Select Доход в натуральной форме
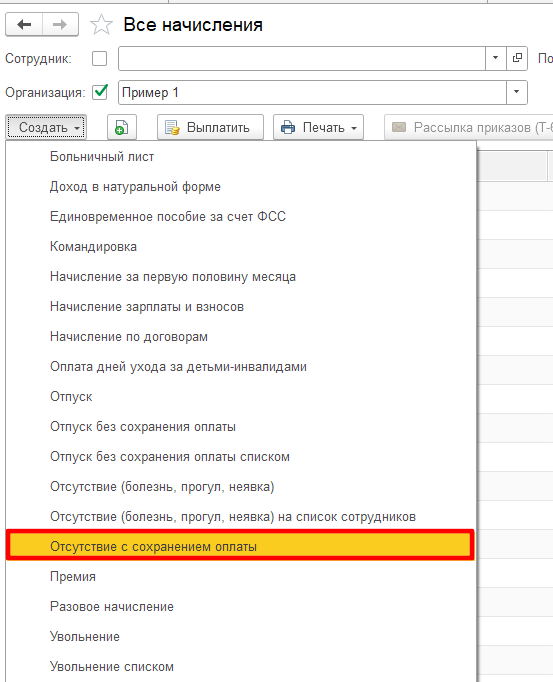Viewport: 553px width, 682px height. pos(241,187)
